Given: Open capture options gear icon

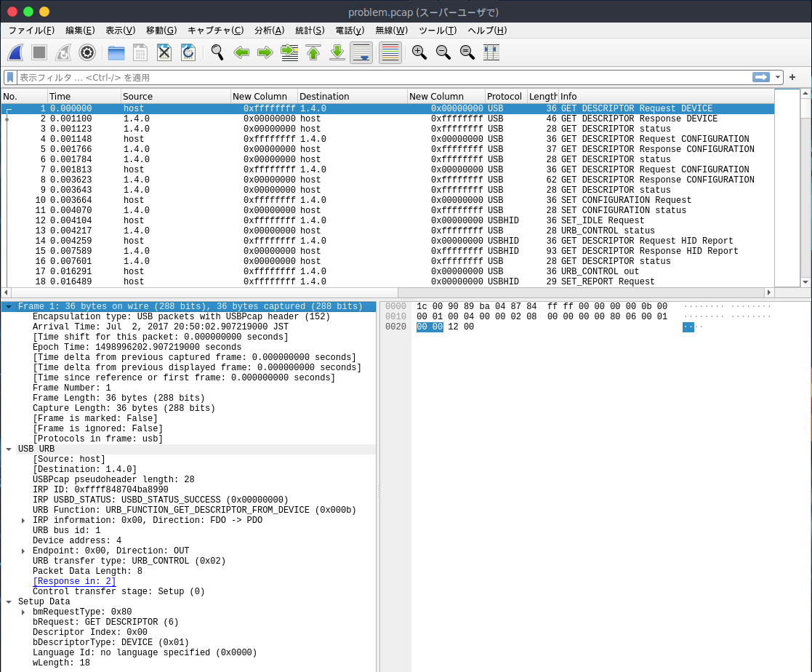Looking at the screenshot, I should pos(87,52).
